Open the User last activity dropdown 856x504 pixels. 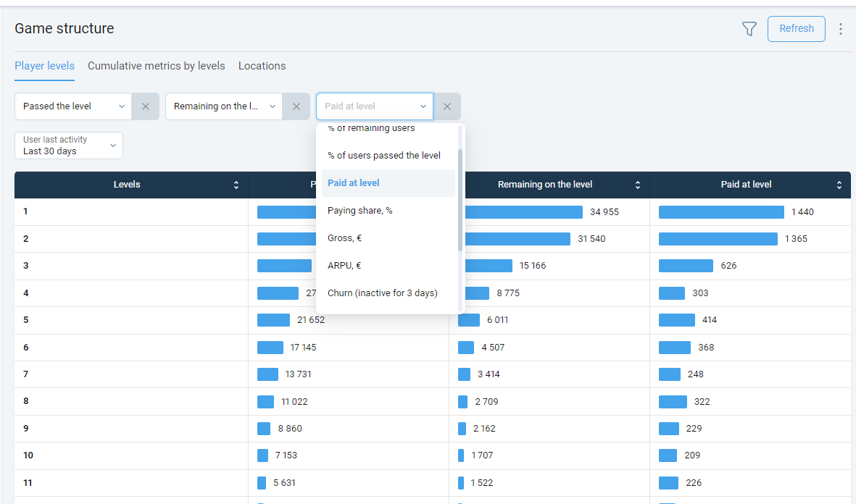pyautogui.click(x=69, y=146)
